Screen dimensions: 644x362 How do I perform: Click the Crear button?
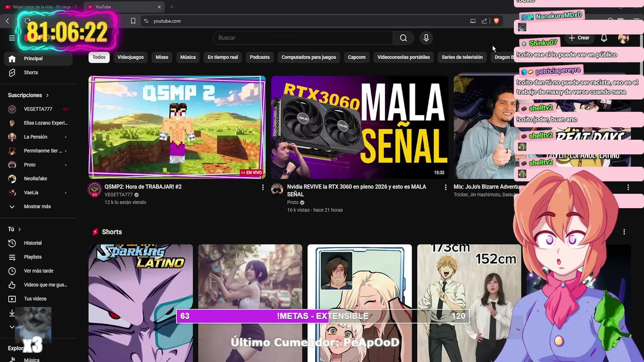tap(579, 38)
